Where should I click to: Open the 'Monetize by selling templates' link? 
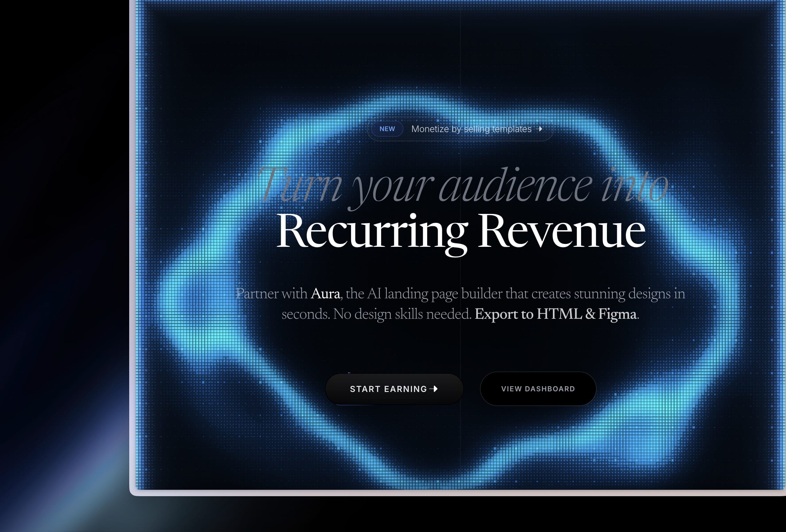point(471,129)
